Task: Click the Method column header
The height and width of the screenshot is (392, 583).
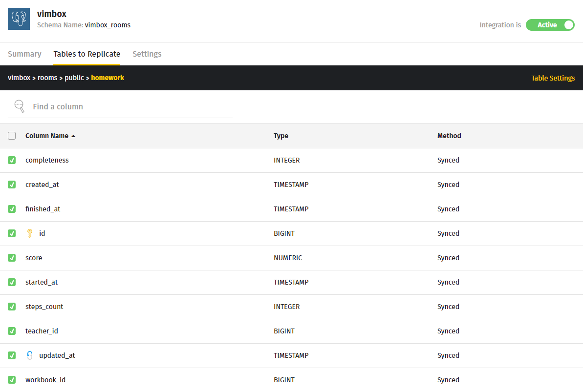Action: pos(449,136)
